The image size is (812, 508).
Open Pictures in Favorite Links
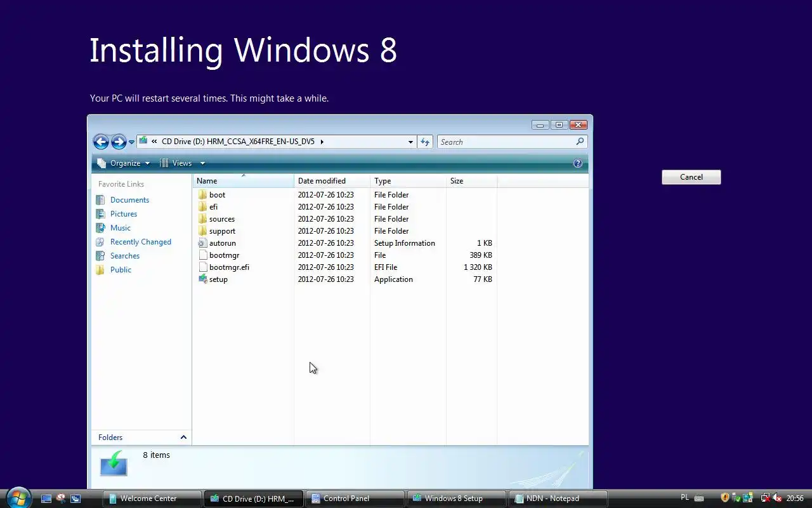(124, 214)
